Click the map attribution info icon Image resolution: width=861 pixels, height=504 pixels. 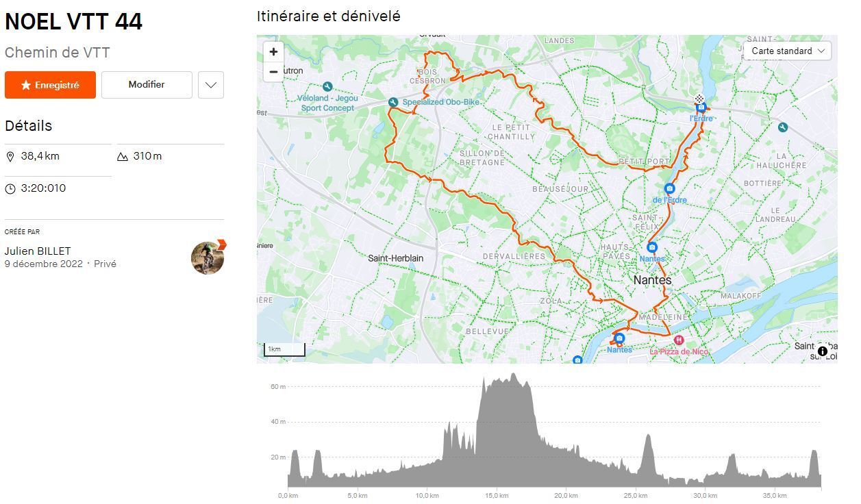[822, 351]
